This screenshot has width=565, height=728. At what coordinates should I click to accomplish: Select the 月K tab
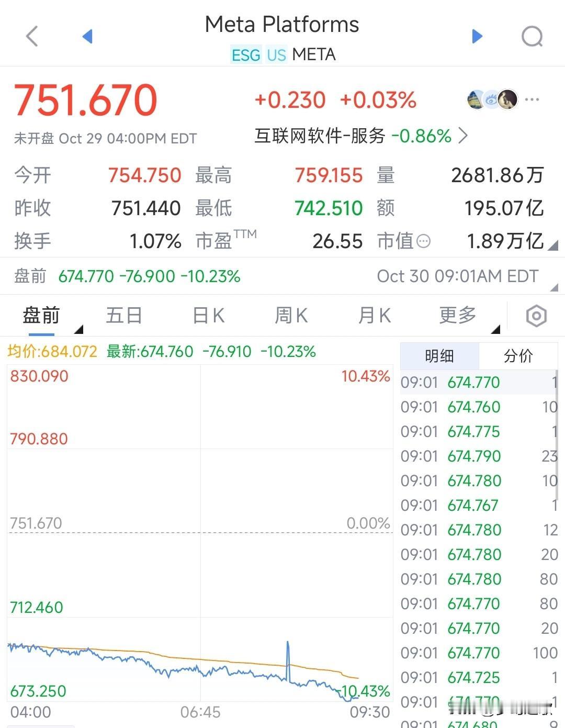(x=374, y=315)
